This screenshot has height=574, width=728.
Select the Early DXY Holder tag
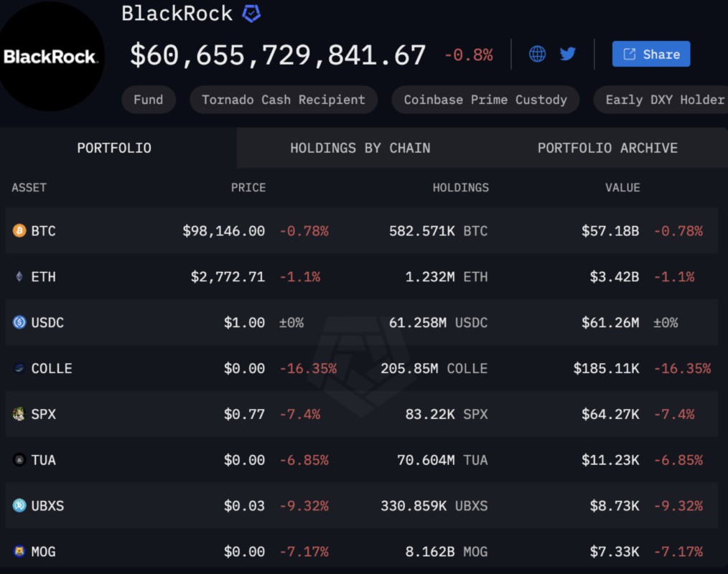(x=661, y=99)
